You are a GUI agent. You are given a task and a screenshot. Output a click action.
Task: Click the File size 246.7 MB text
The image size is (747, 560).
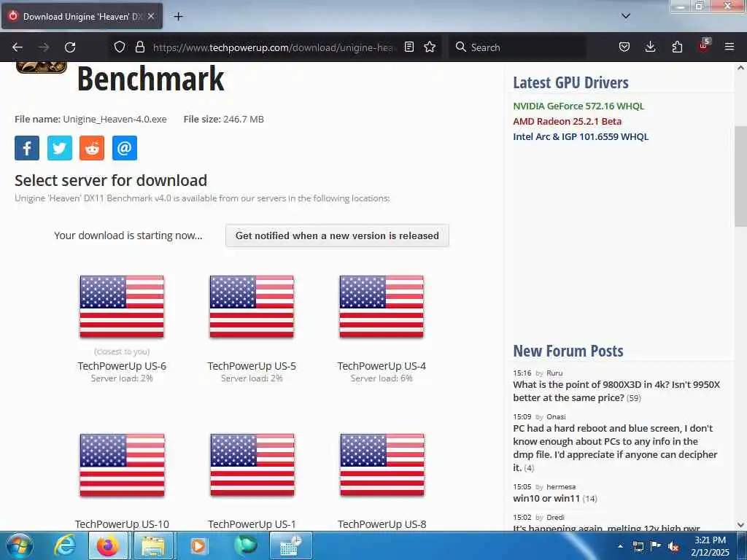tap(223, 119)
